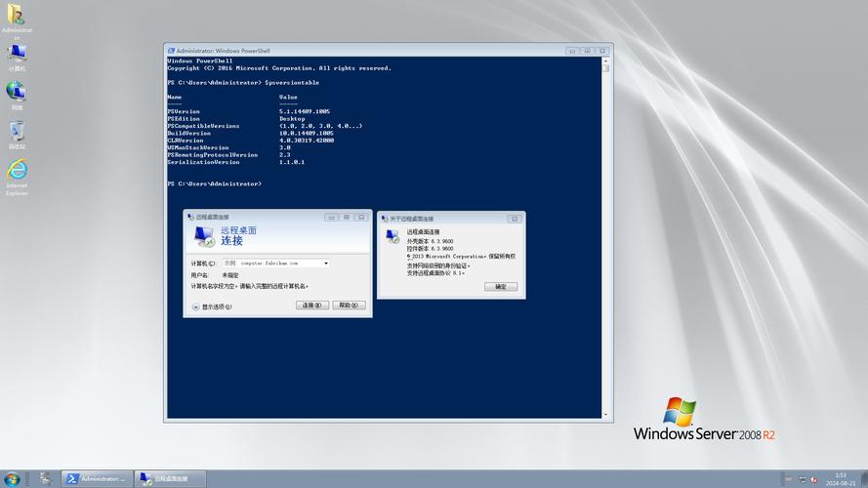Expand Show Options (显示选项) in Remote Desktop
The height and width of the screenshot is (488, 868).
tap(196, 306)
